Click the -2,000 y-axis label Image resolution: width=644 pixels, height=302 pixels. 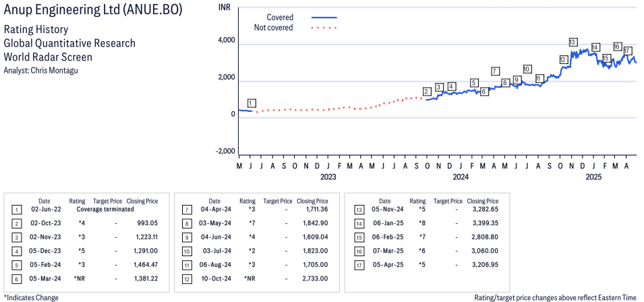point(225,151)
